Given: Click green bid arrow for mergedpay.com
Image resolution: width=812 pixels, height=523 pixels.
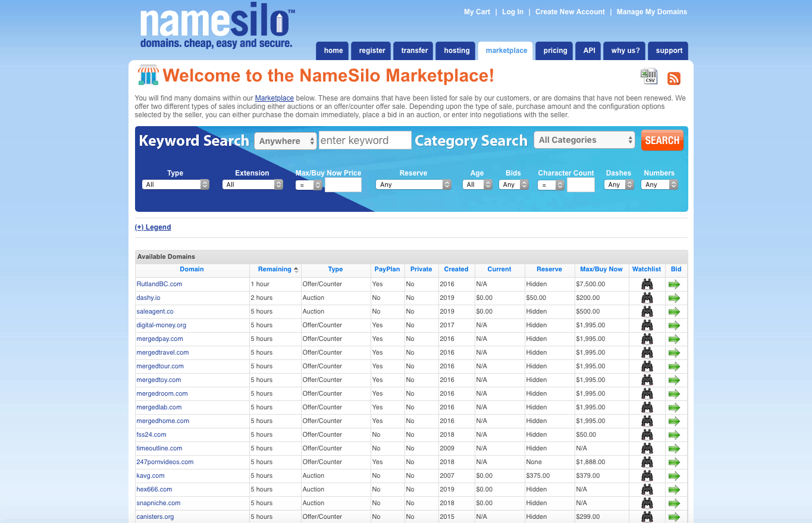Looking at the screenshot, I should coord(674,339).
